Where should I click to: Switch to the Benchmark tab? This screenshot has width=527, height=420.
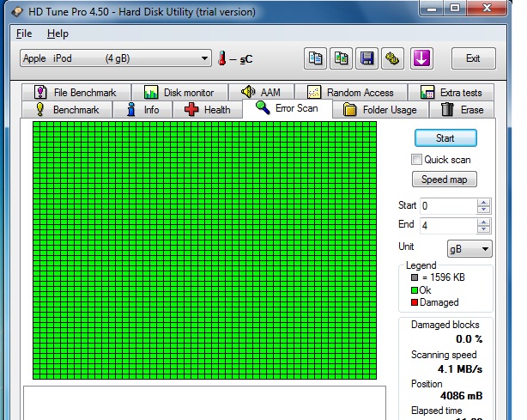pyautogui.click(x=68, y=110)
